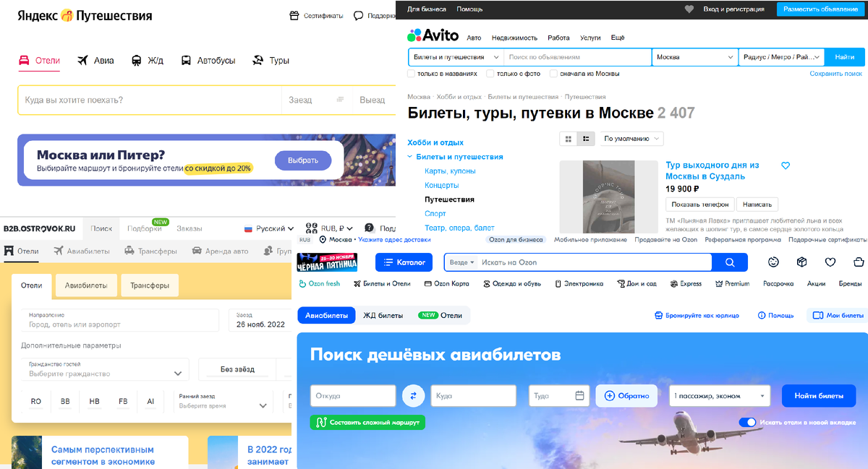Image resolution: width=868 pixels, height=469 pixels.
Task: Click the Электроника category icon on Ozon
Action: [558, 283]
